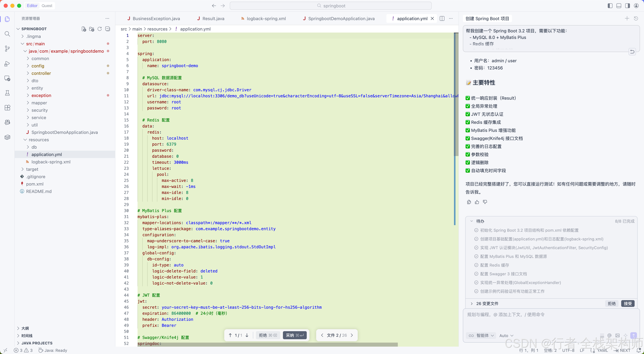This screenshot has height=354, width=644.
Task: Split the editor to the right
Action: tap(442, 18)
